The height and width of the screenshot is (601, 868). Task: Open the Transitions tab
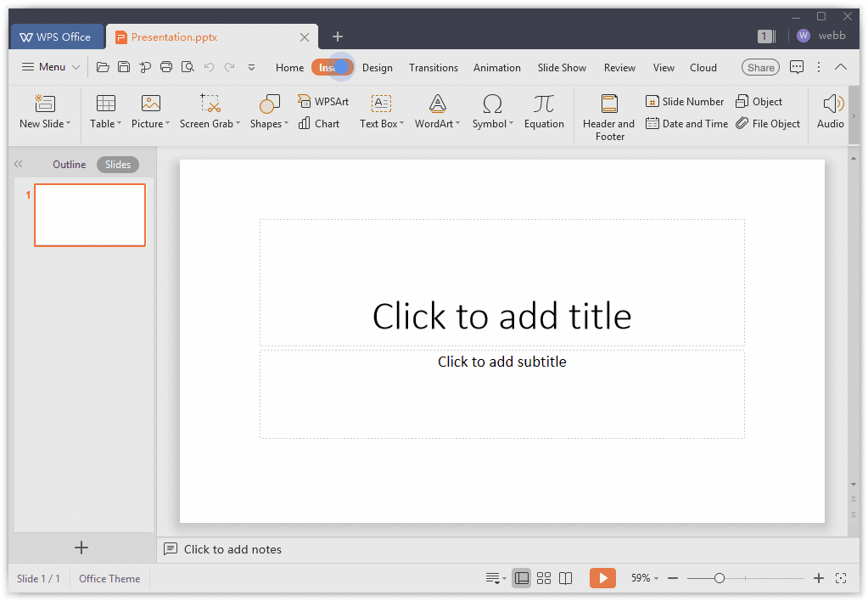(x=433, y=68)
